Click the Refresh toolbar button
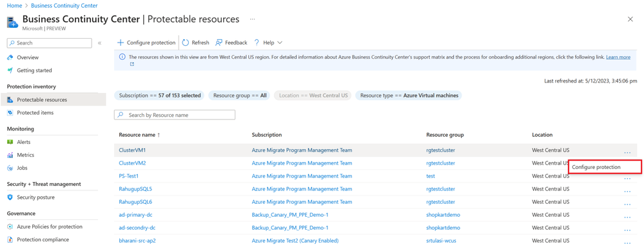 [195, 43]
